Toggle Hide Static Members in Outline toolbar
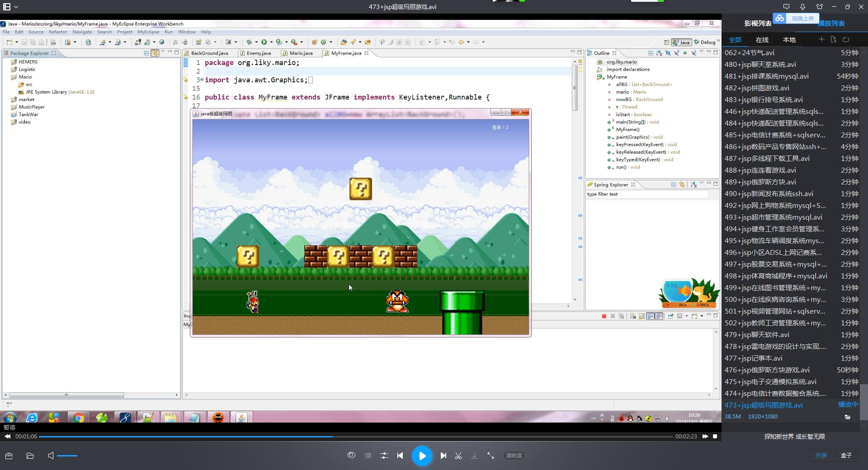The height and width of the screenshot is (470, 868). click(x=676, y=53)
